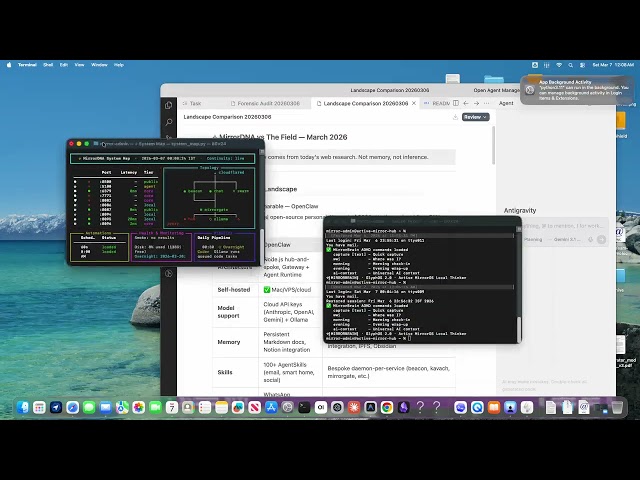Select the Agent panel tab

(506, 103)
